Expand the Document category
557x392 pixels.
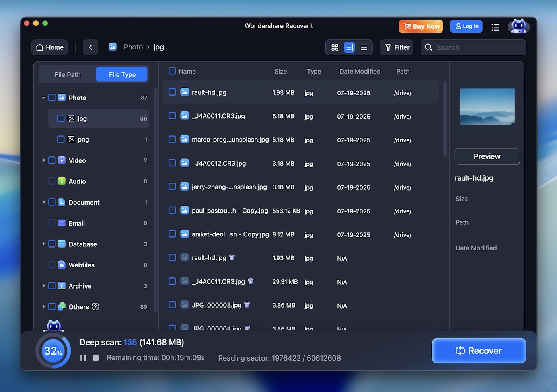coord(43,202)
